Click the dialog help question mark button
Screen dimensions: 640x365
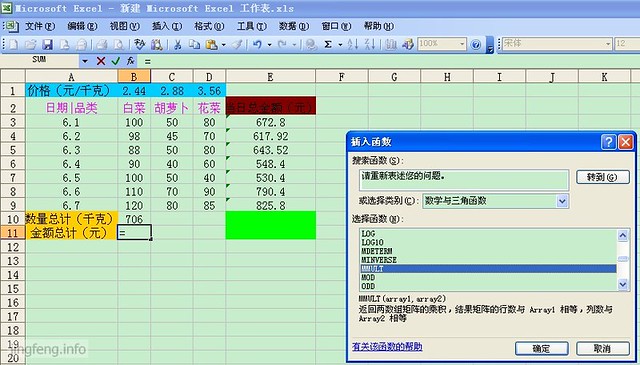pos(608,142)
